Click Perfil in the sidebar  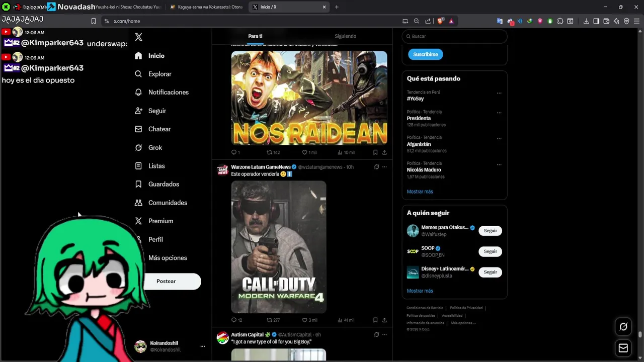(155, 240)
